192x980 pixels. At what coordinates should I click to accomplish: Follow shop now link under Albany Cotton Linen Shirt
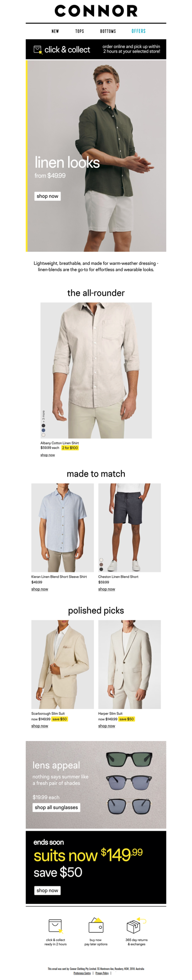[48, 455]
